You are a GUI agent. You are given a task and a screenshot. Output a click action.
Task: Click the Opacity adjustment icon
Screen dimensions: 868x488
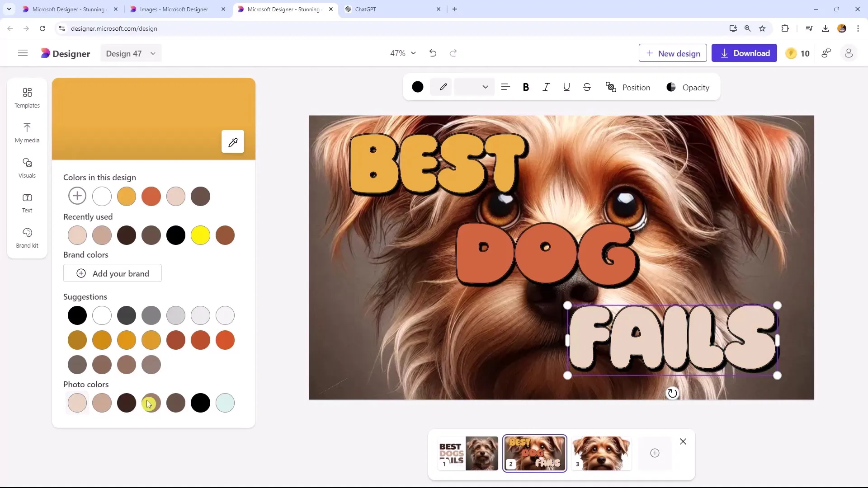[671, 88]
